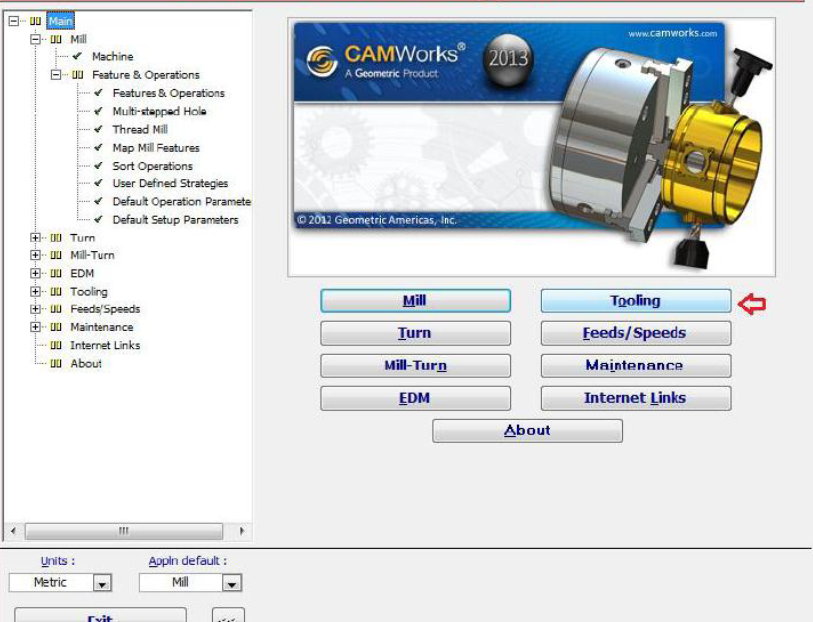Click the Thread Mill checkmark icon
The image size is (813, 622).
98,130
